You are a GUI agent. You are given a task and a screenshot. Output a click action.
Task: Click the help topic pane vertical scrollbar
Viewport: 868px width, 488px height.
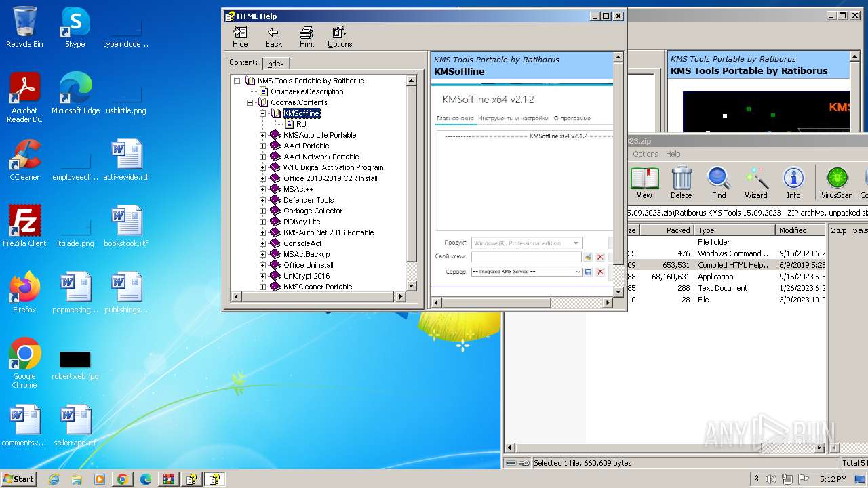click(618, 176)
